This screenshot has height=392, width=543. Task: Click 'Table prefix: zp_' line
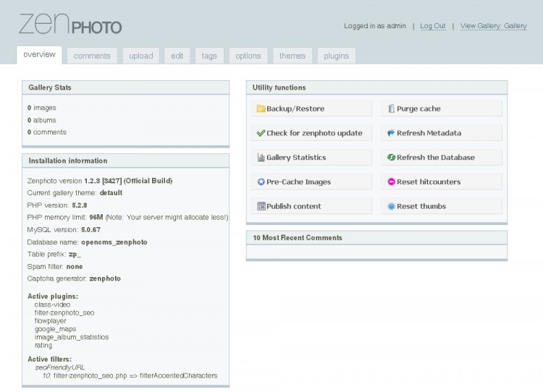[x=54, y=255]
